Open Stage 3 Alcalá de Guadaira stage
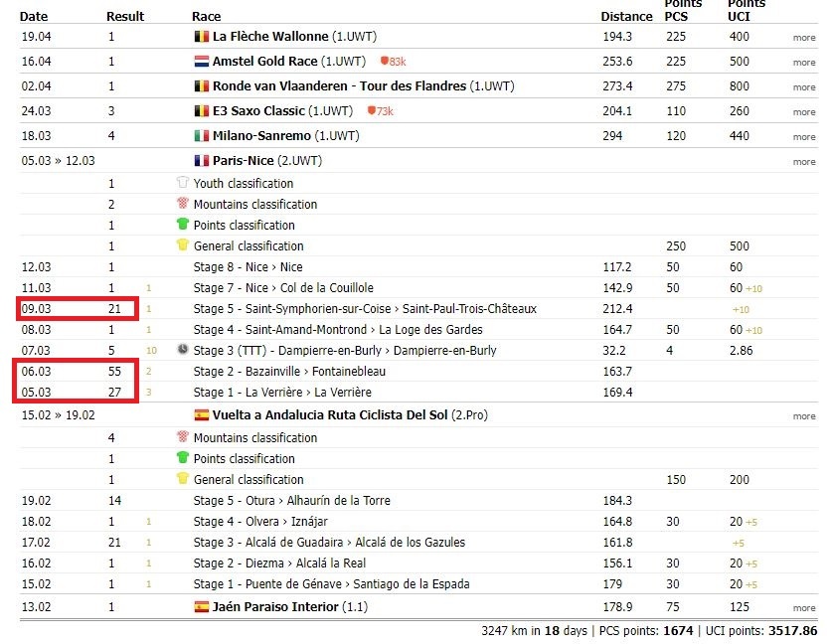Screen dimensions: 832x644 (x=329, y=543)
